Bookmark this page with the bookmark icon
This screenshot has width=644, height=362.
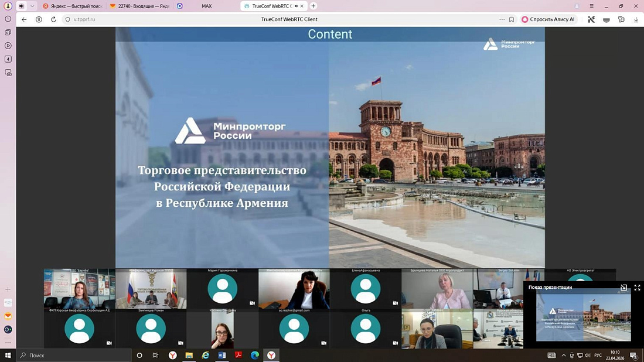[x=511, y=19]
